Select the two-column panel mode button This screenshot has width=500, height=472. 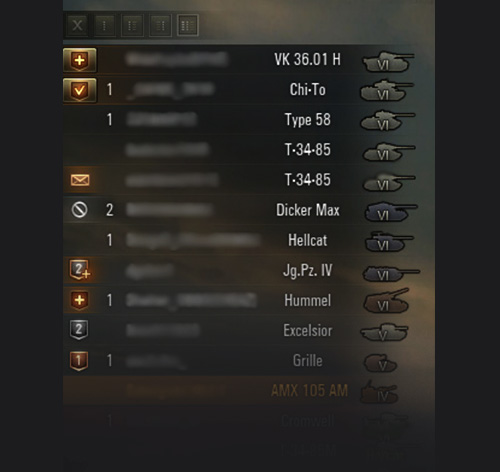[x=132, y=25]
